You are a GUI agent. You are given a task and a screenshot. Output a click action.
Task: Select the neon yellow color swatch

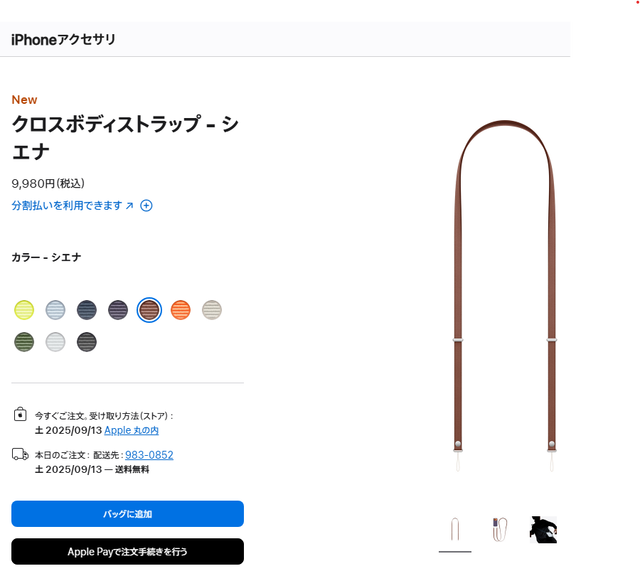24,310
